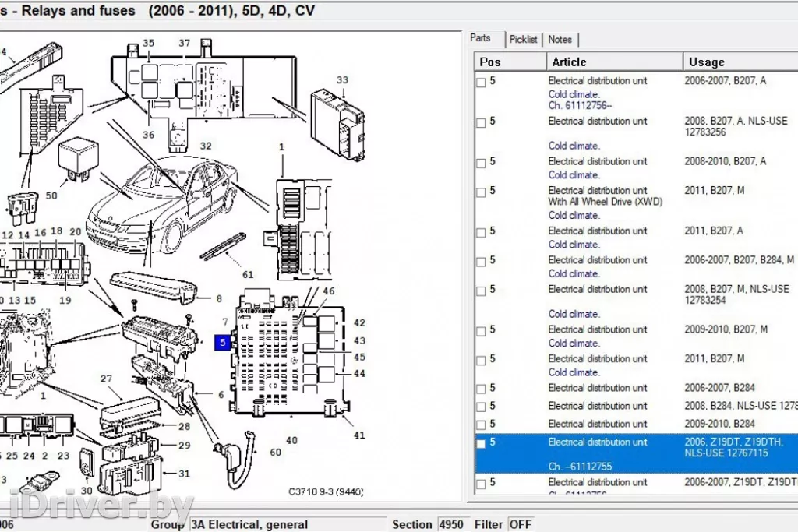Screen dimensions: 798x532
Task: Click part label 36 below fuse box
Action: pos(148,135)
